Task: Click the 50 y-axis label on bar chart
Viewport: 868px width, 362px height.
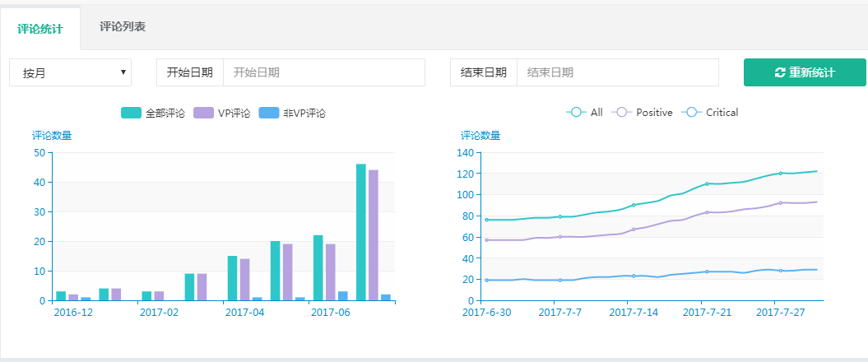Action: tap(39, 152)
